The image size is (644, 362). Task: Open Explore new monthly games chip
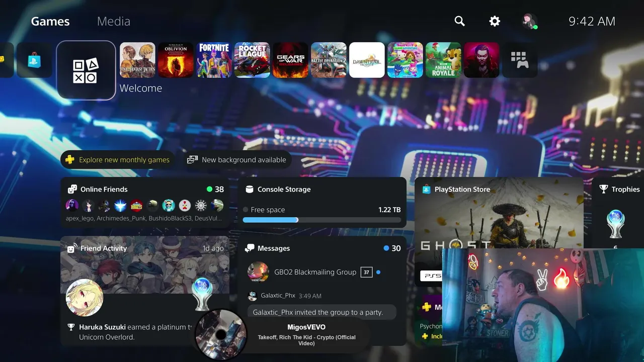tap(118, 160)
